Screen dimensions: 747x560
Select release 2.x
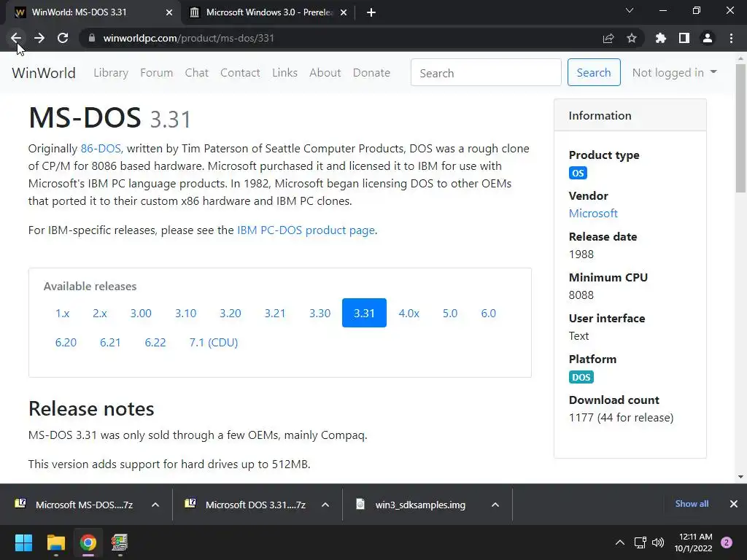[x=99, y=314]
